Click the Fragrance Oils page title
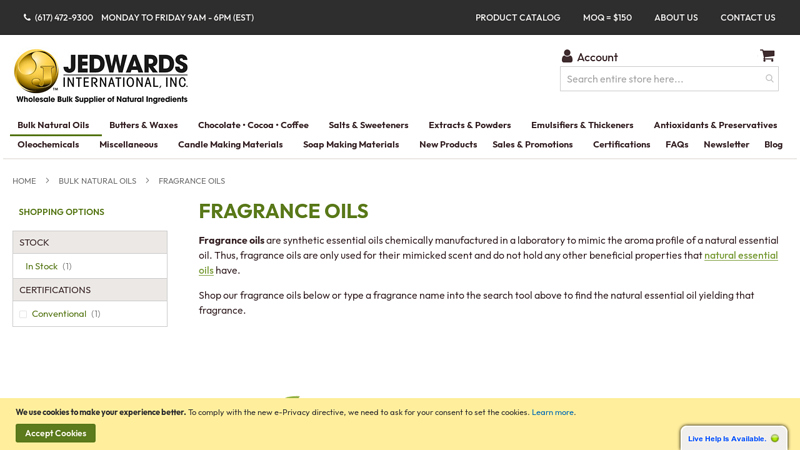The image size is (800, 450). [283, 211]
